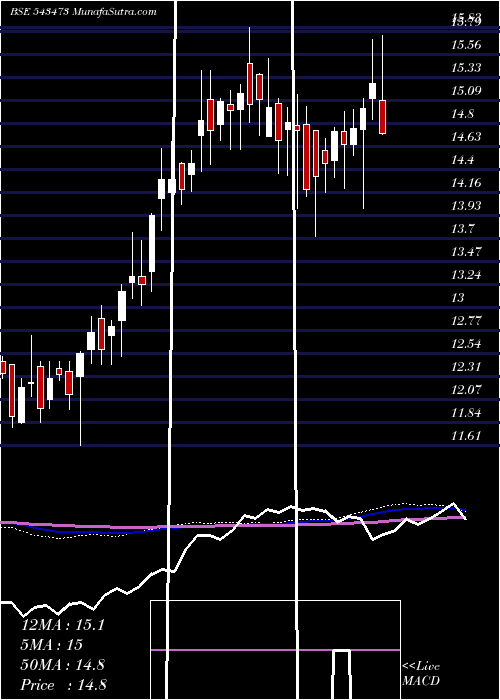The width and height of the screenshot is (500, 700).
Task: Click the 11.84 price axis label
Action: [467, 412]
